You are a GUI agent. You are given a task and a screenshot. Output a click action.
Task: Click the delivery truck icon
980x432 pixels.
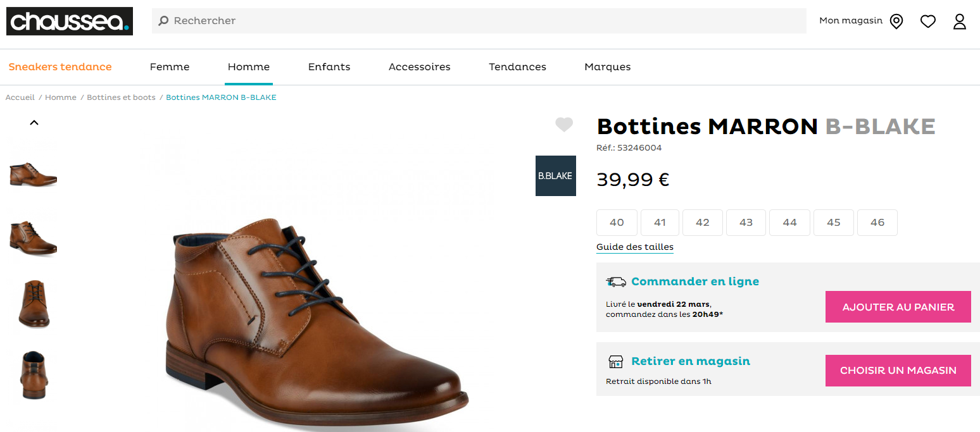click(616, 282)
